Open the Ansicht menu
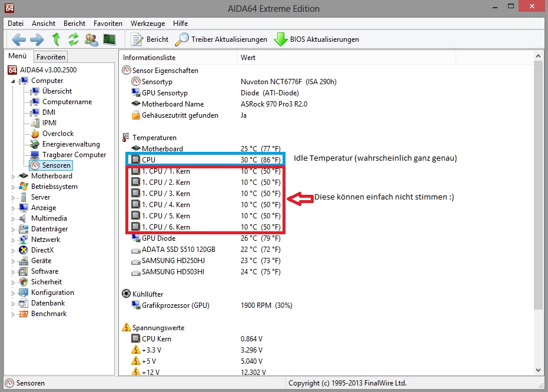This screenshot has width=548, height=392. click(44, 24)
